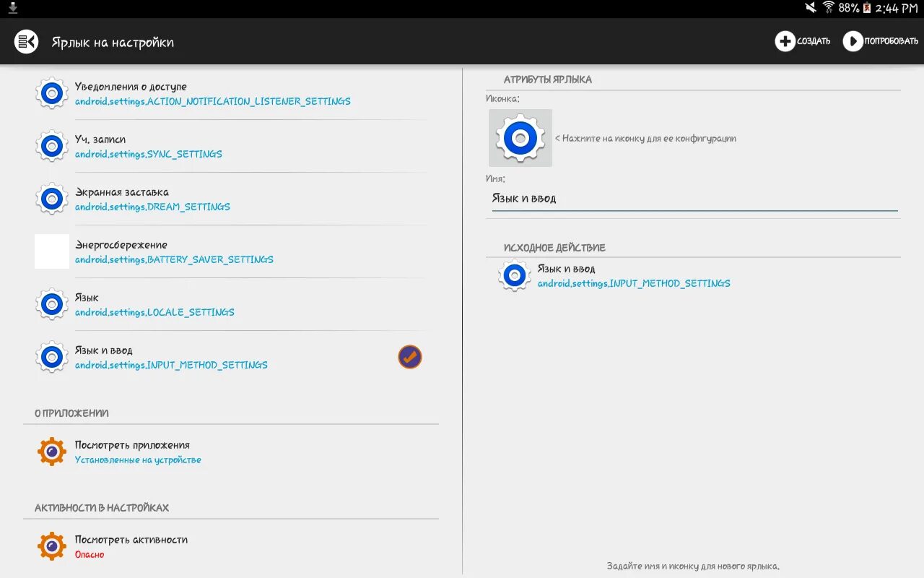This screenshot has height=578, width=924.
Task: Tap battery icon in status bar
Action: (866, 8)
